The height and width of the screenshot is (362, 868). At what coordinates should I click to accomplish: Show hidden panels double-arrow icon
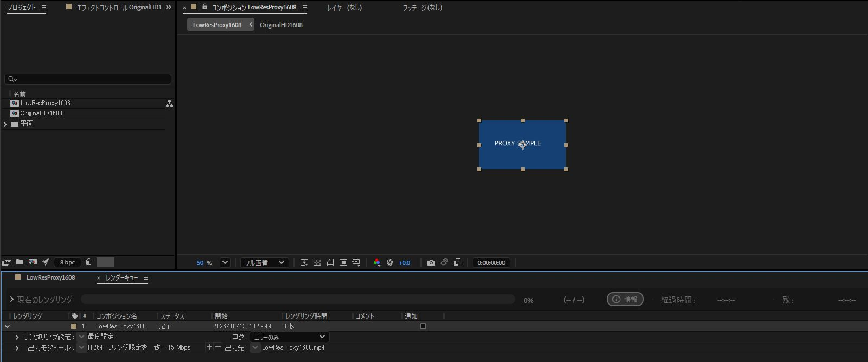(x=169, y=8)
